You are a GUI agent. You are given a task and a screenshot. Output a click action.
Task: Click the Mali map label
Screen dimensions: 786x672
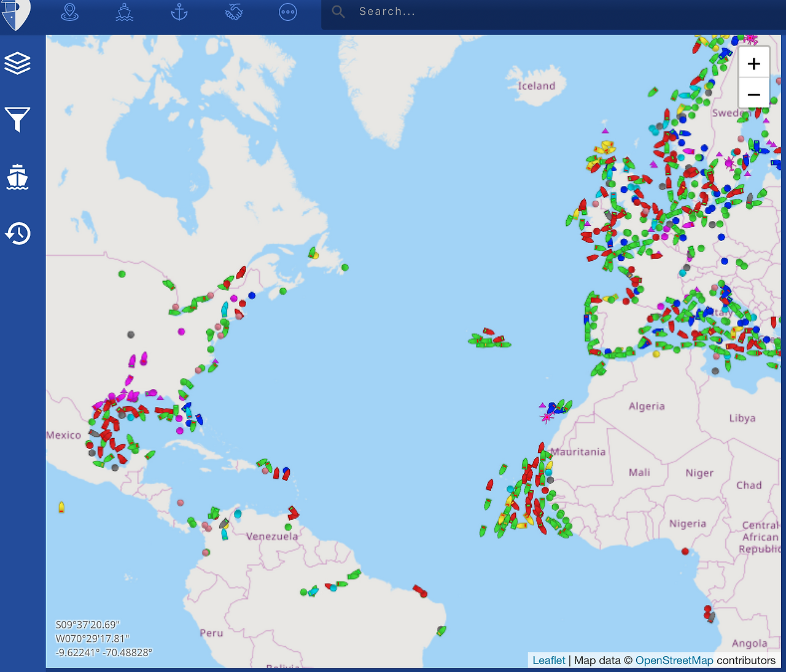639,473
